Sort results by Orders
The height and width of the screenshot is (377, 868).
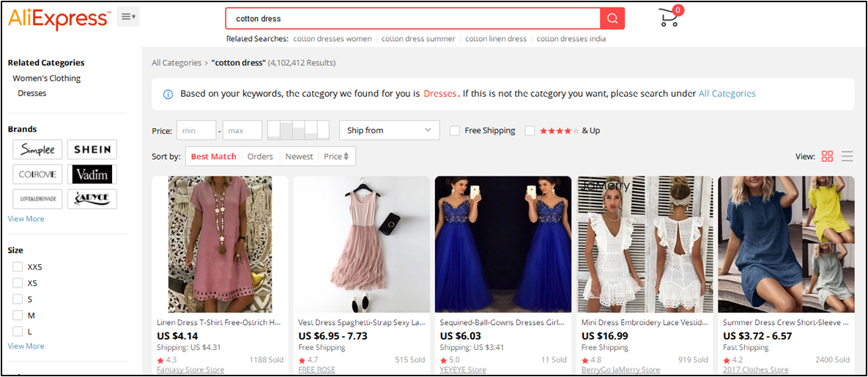pyautogui.click(x=260, y=156)
